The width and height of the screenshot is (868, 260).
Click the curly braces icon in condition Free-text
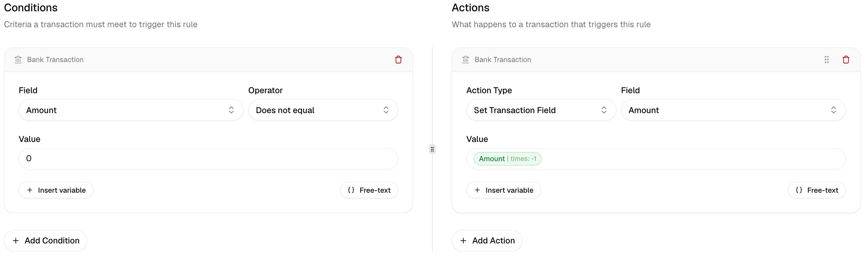pos(351,190)
